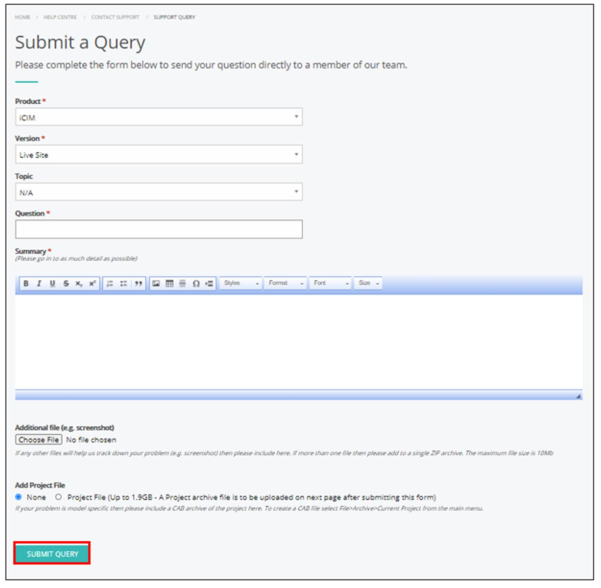Apply italic formatting in the Summary editor
601x588 pixels.
[39, 284]
